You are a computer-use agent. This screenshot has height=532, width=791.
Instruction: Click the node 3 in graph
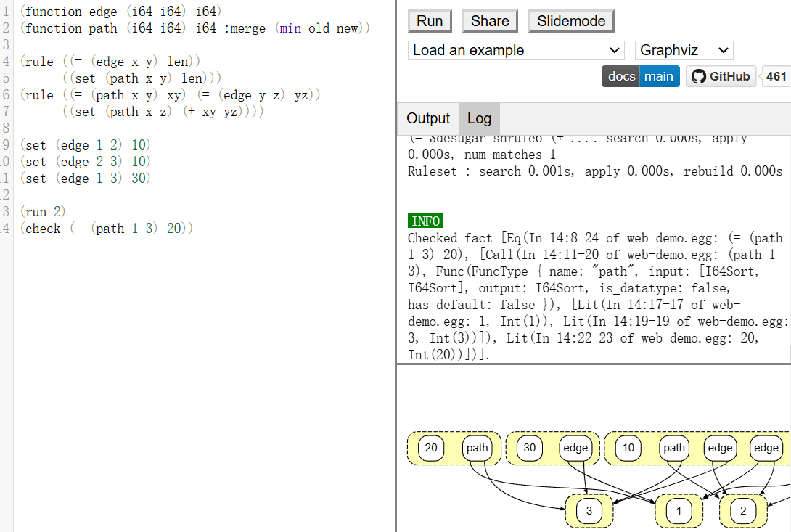pos(589,511)
